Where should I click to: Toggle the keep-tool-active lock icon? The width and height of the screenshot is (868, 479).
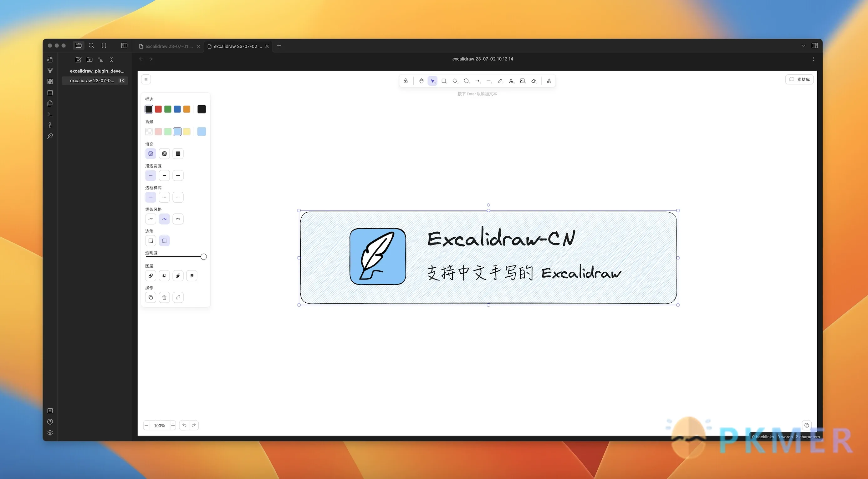click(406, 81)
